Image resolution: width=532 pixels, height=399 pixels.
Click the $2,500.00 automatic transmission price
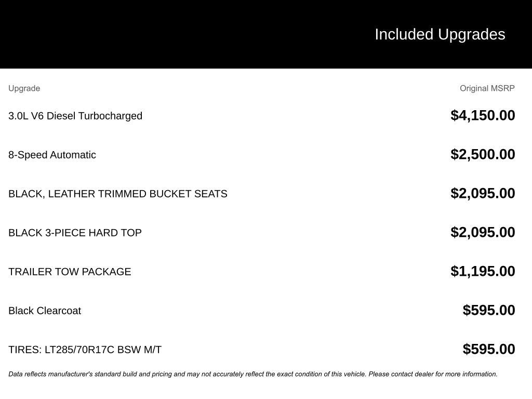click(x=483, y=154)
